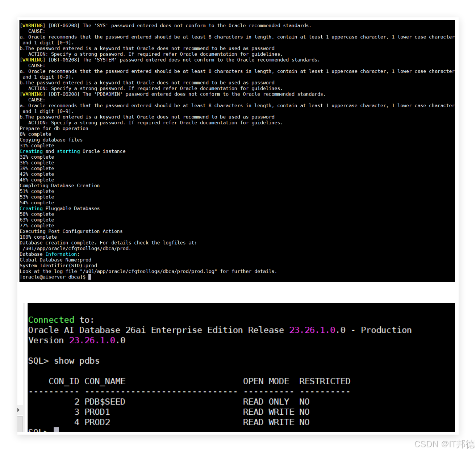476x452 pixels.
Task: Click the "36% complete" line
Action: pos(37,163)
